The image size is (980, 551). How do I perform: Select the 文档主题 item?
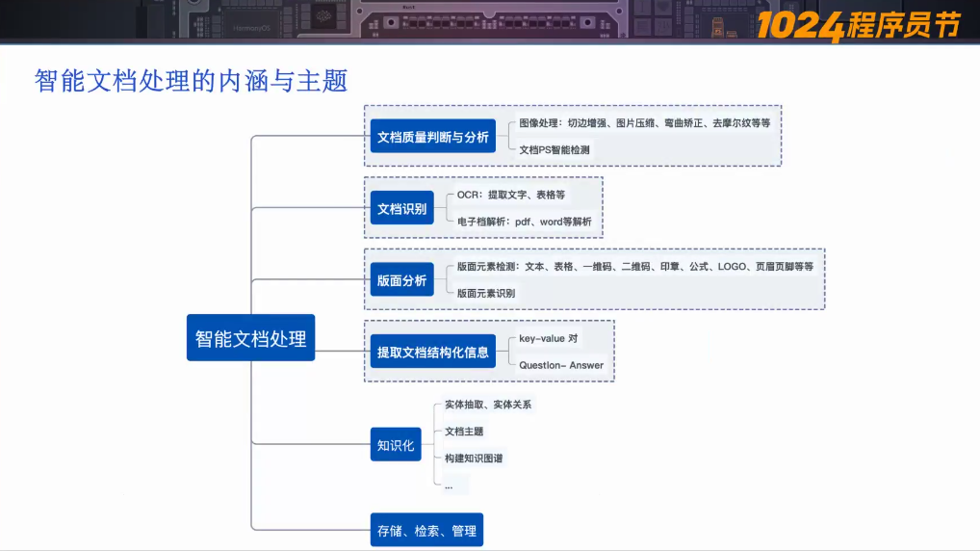[x=464, y=432]
